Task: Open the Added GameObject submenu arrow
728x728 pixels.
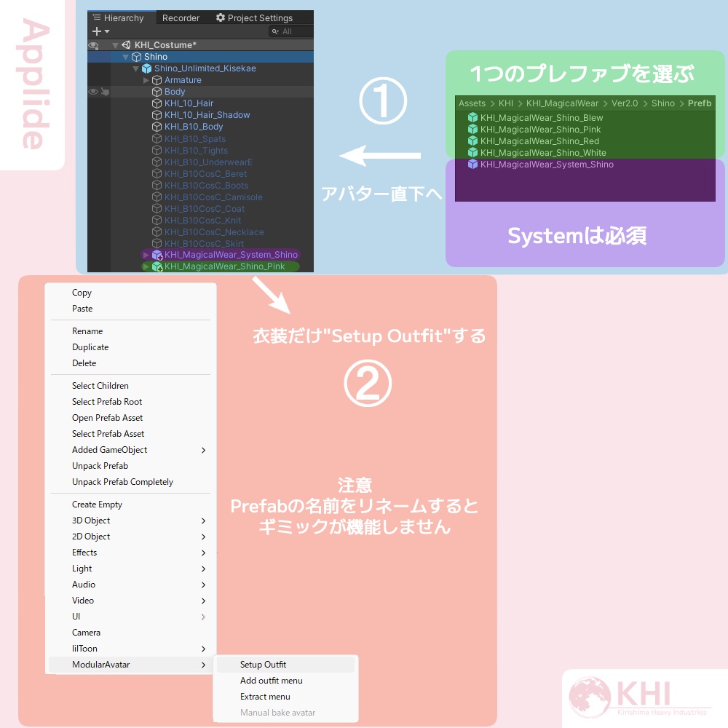Action: click(203, 450)
